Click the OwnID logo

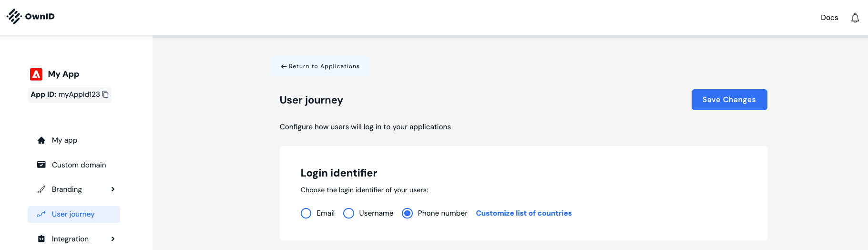coord(31,16)
